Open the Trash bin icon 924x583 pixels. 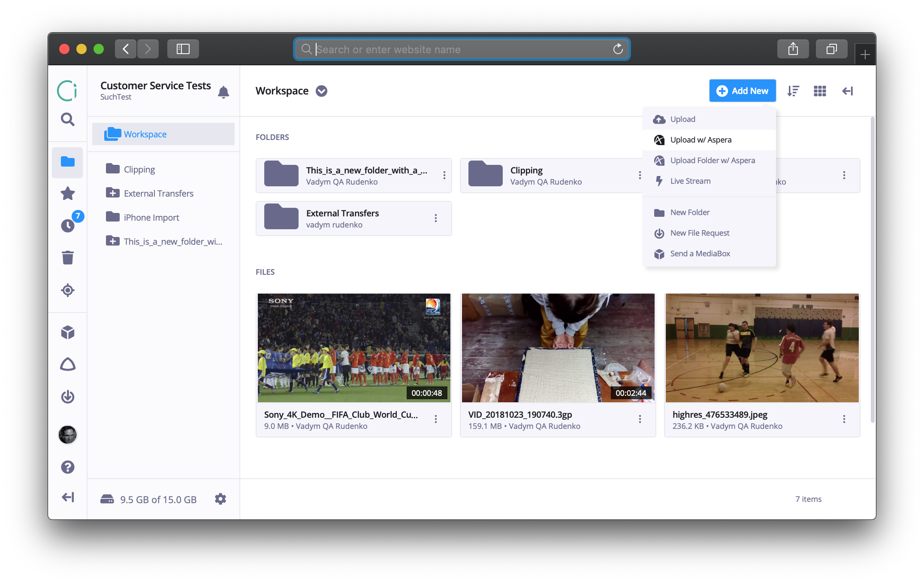point(67,258)
